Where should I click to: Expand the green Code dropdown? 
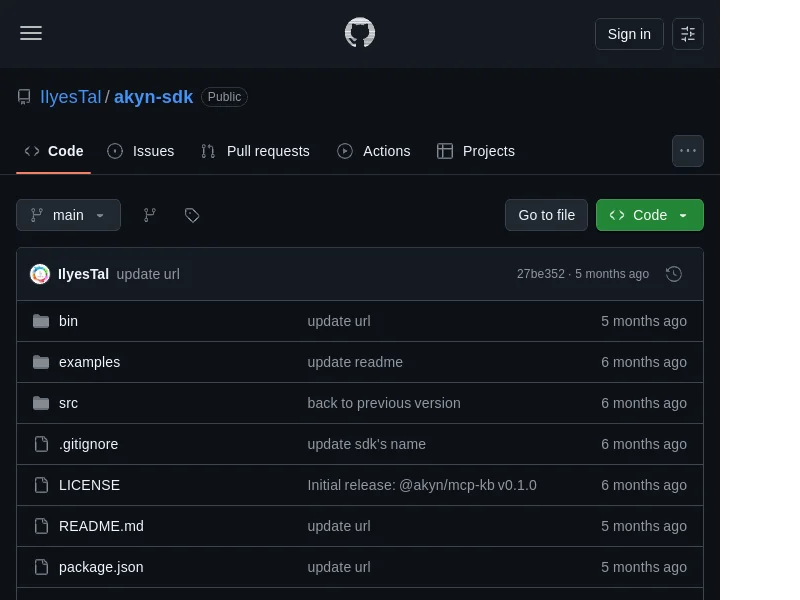tap(649, 215)
